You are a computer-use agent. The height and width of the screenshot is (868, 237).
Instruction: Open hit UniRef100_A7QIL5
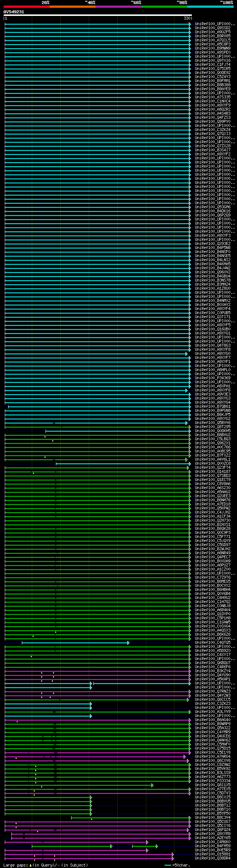(213, 40)
